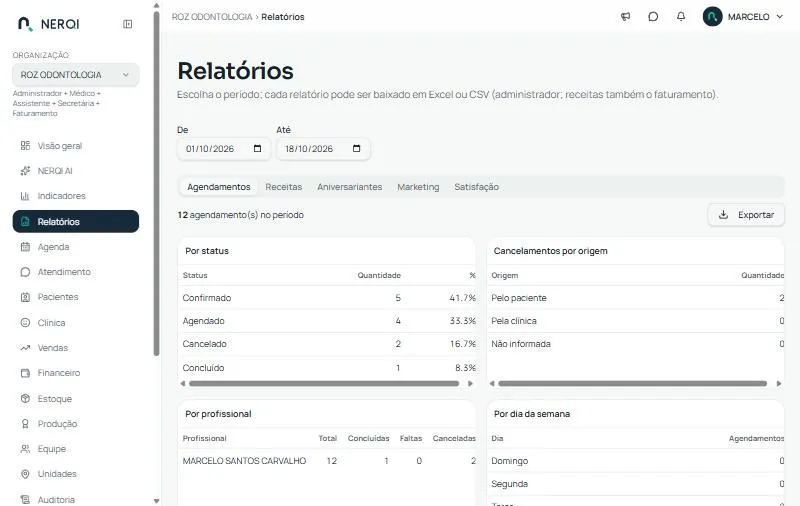
Task: Switch to the Aniversariantes tab
Action: [x=349, y=187]
